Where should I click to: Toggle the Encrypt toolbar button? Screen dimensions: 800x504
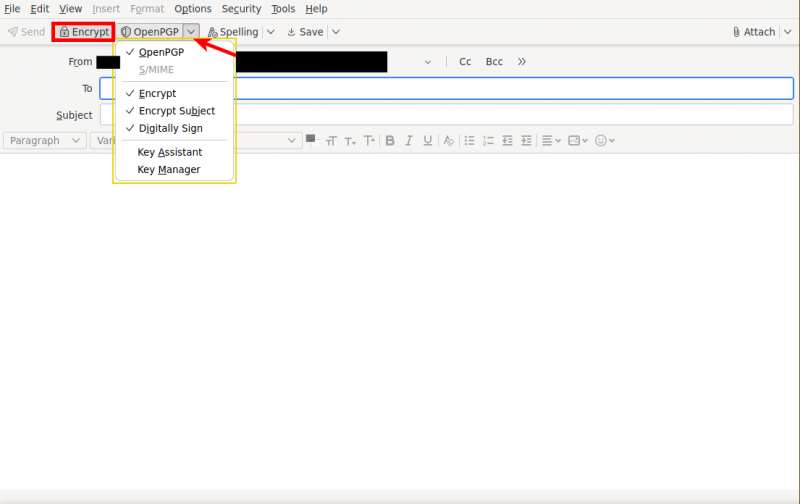pos(84,32)
